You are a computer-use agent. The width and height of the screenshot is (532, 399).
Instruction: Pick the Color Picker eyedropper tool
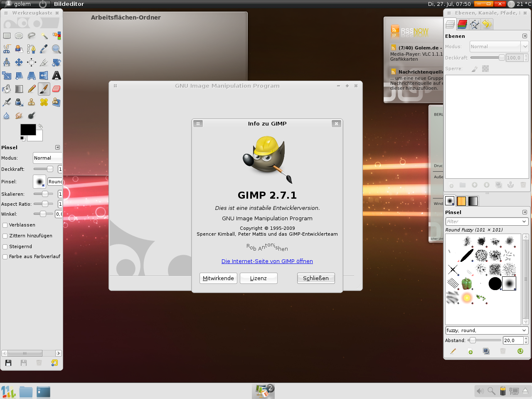pyautogui.click(x=44, y=49)
